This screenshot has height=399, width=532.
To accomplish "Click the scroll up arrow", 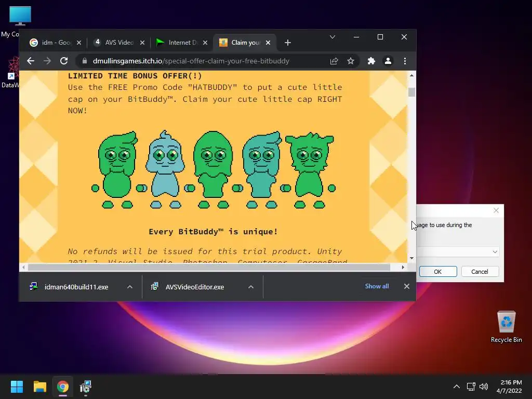I will pyautogui.click(x=411, y=76).
